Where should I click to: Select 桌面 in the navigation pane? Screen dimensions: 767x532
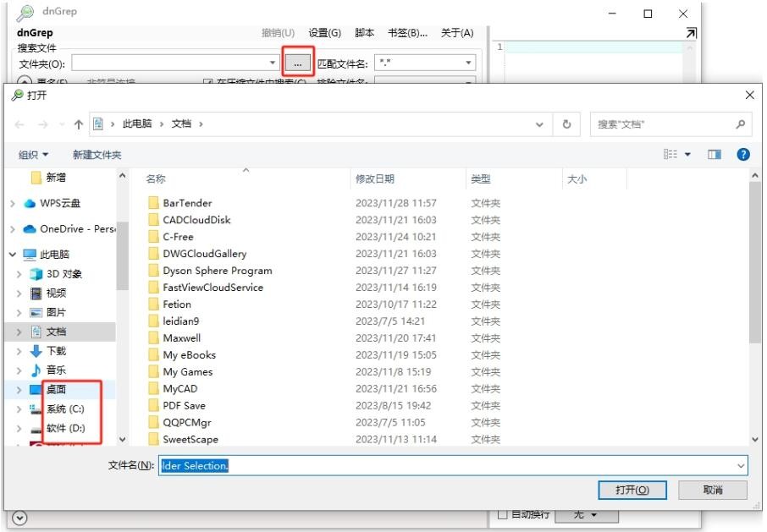tap(55, 389)
